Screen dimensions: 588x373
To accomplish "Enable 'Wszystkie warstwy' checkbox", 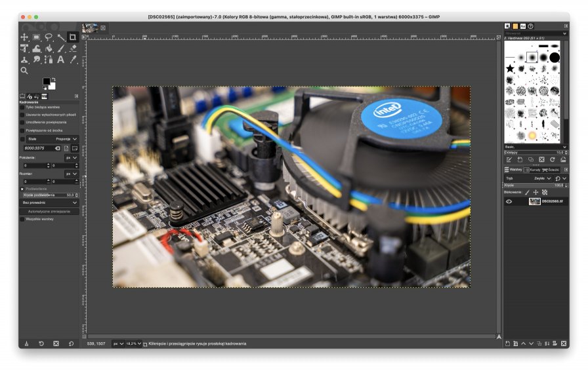I will [x=22, y=220].
